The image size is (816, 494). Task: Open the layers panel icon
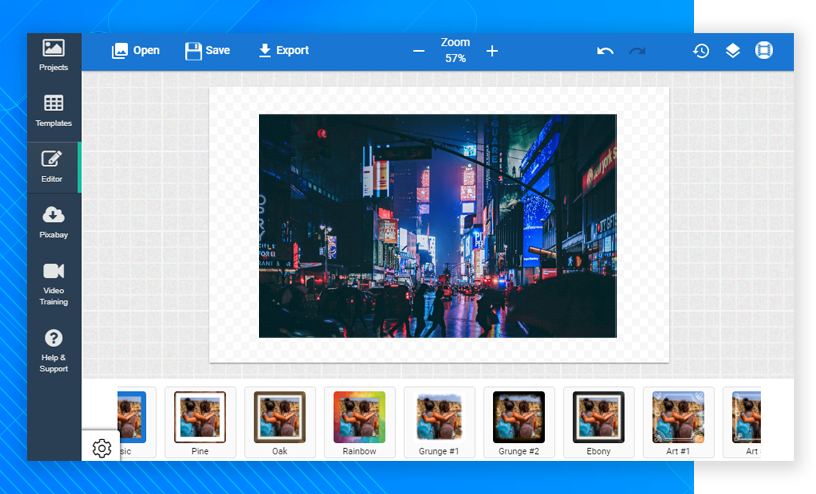click(x=733, y=50)
